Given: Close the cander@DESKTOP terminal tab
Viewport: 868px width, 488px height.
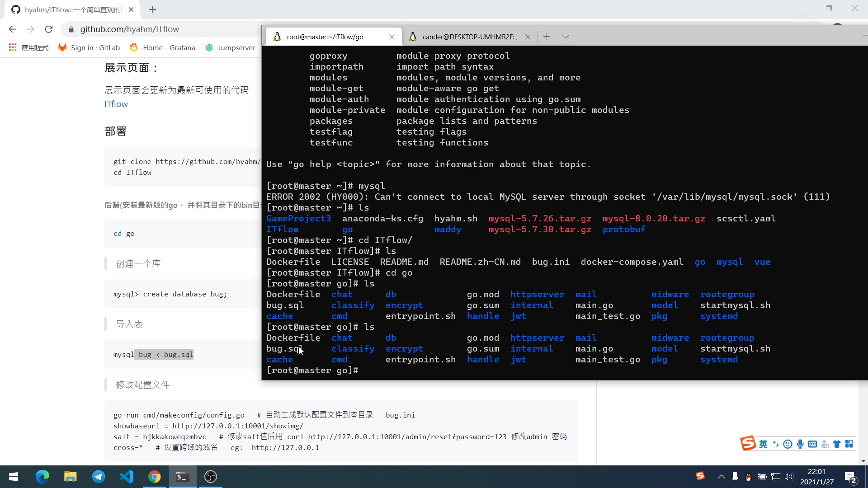Looking at the screenshot, I should pyautogui.click(x=528, y=37).
